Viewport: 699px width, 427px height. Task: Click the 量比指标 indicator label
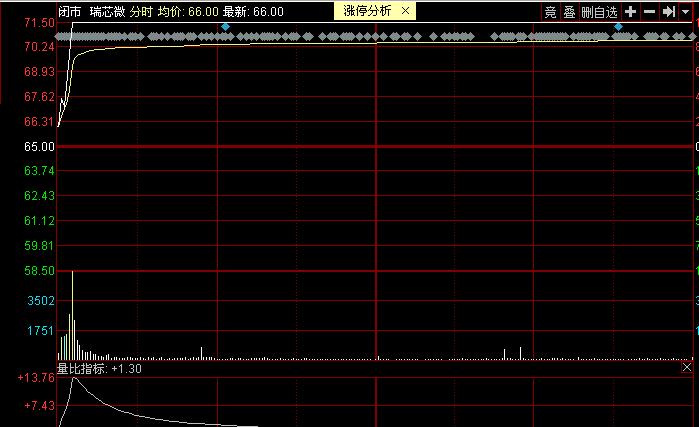[82, 369]
